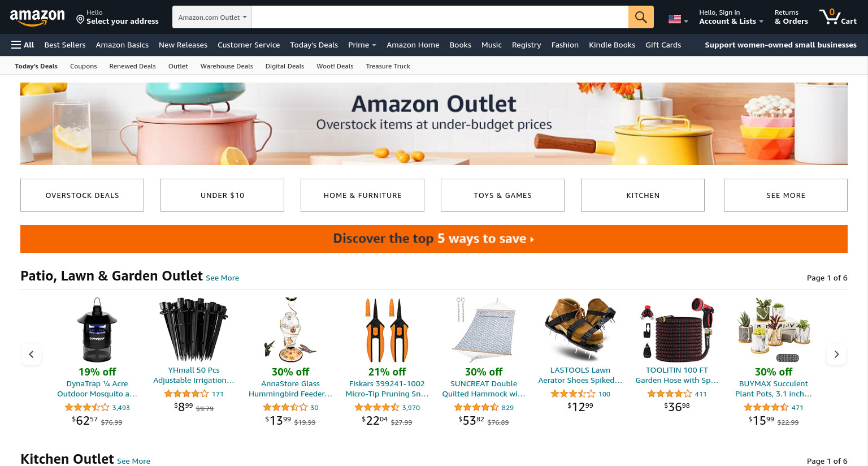The image size is (868, 466).
Task: Open the All hamburger menu
Action: 23,45
